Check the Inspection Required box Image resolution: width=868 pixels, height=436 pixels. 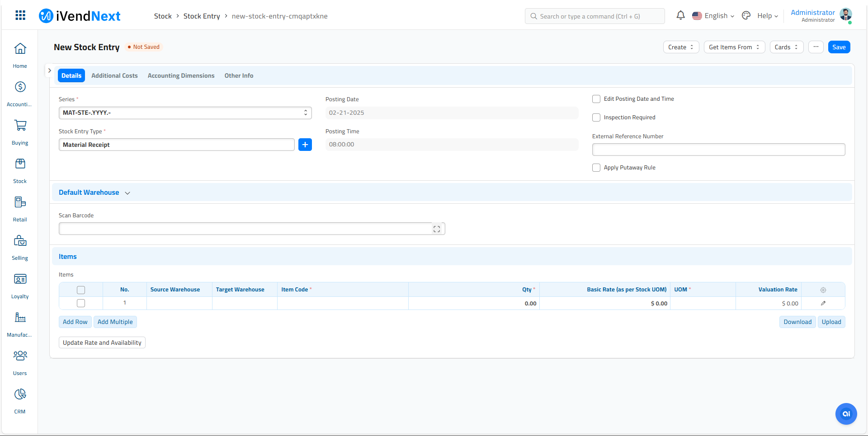click(596, 117)
